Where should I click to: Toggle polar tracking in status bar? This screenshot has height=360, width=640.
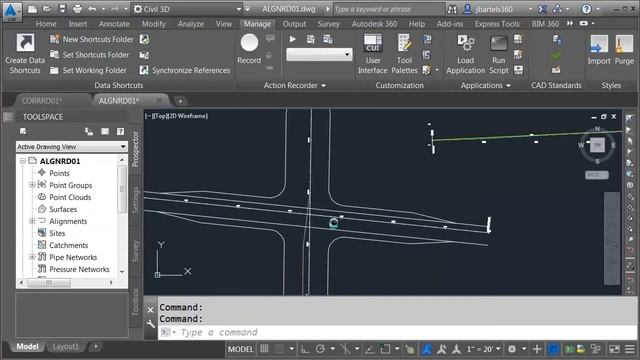(x=320, y=349)
